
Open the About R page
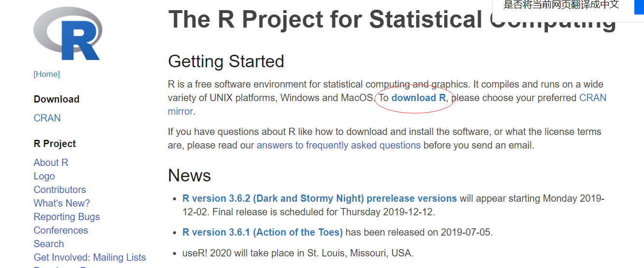(51, 163)
